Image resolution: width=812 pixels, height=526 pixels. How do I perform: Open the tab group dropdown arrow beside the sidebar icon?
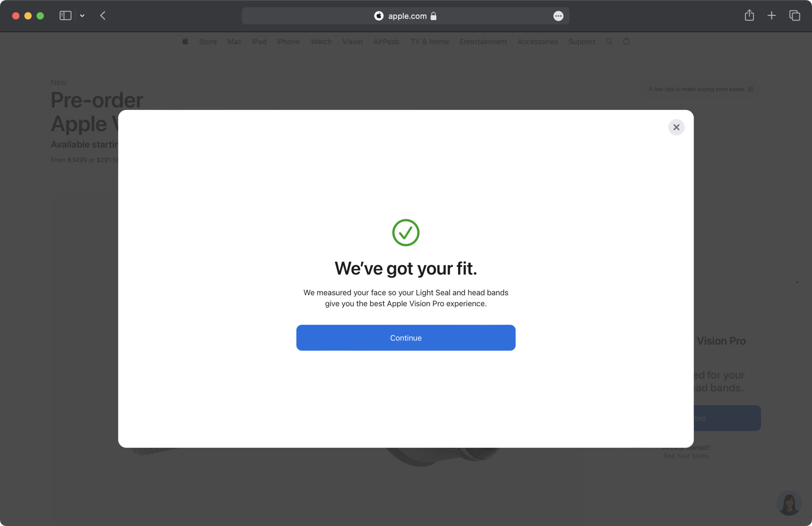pyautogui.click(x=82, y=16)
